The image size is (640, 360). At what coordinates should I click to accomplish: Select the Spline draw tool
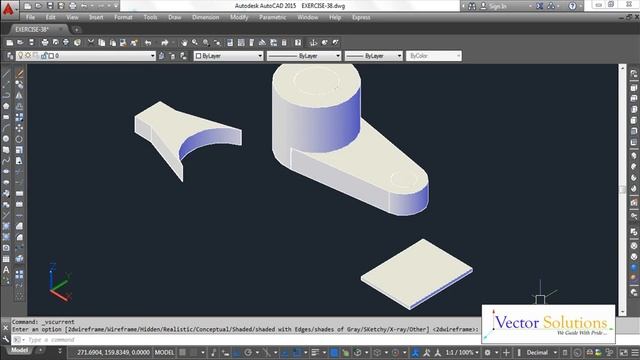6,161
